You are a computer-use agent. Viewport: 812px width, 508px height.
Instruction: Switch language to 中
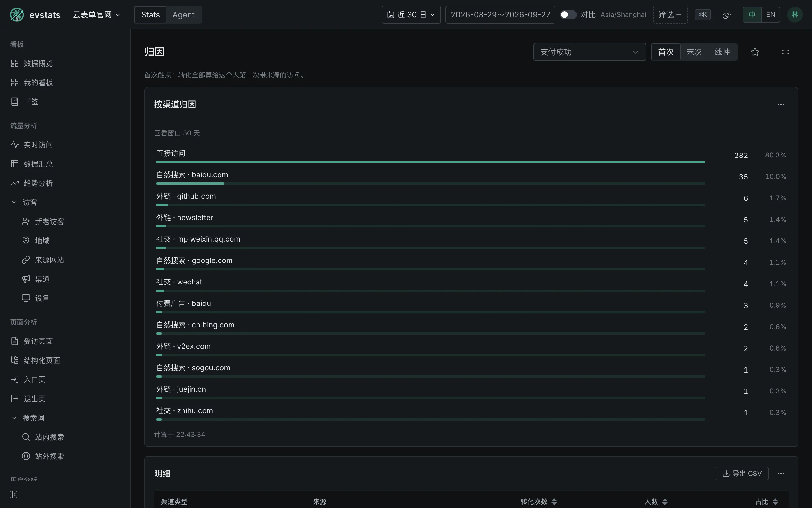(752, 15)
